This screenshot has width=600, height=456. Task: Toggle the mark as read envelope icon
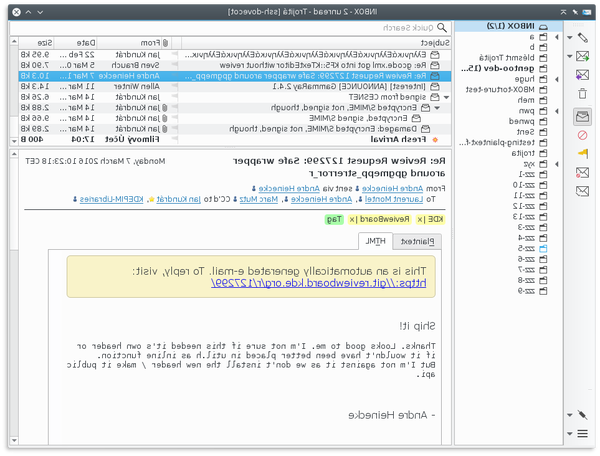click(x=582, y=117)
